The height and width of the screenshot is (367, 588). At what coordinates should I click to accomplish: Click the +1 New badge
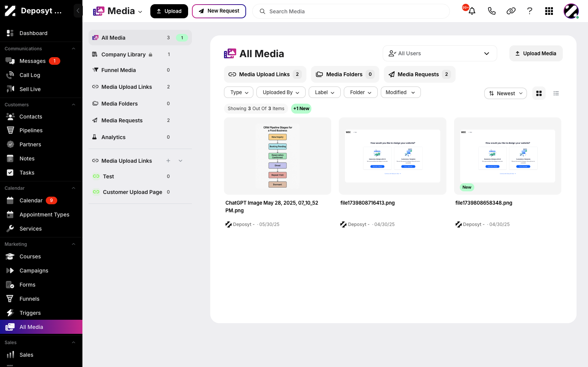click(x=301, y=109)
